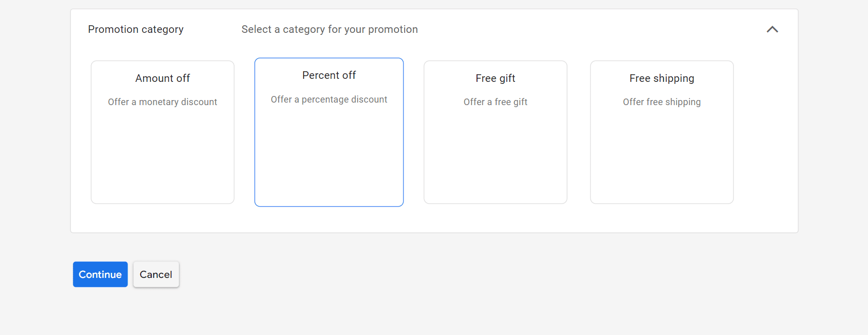Collapse the Promotion category section chevron

[x=772, y=29]
